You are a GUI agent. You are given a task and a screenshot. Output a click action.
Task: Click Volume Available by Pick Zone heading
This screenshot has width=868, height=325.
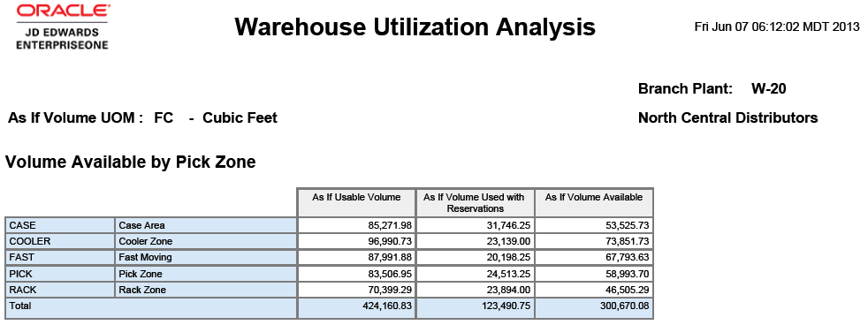[131, 162]
